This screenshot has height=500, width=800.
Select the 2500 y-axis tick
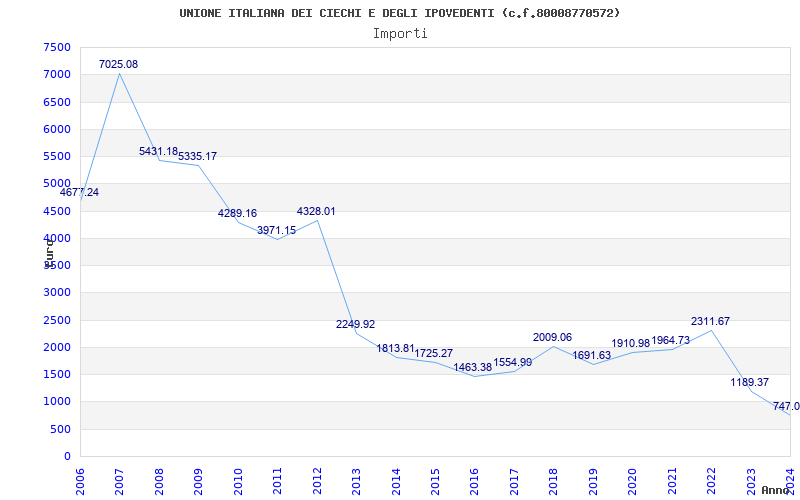pyautogui.click(x=57, y=320)
